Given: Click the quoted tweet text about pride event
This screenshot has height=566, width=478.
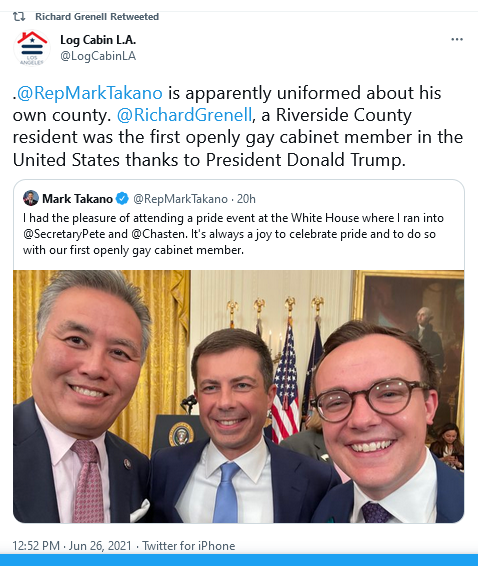Looking at the screenshot, I should [233, 234].
